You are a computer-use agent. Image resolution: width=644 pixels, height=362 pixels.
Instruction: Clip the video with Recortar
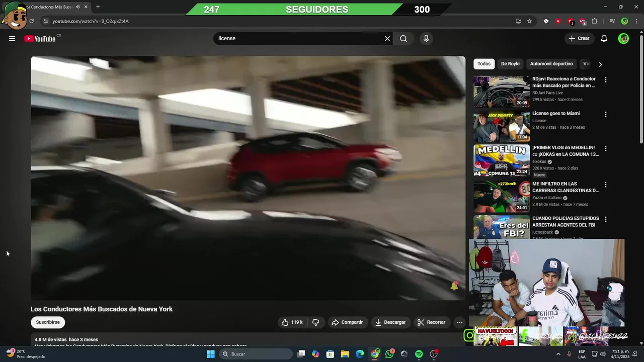[x=432, y=322]
